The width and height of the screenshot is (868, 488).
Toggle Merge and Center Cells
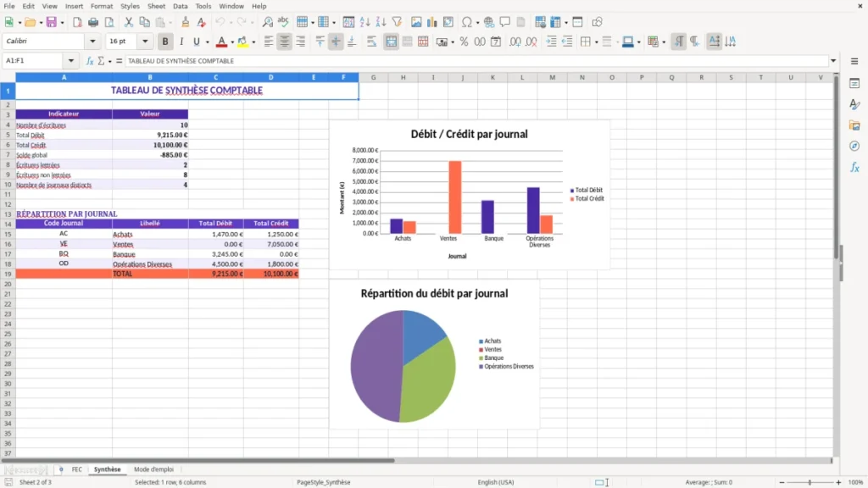[x=392, y=42]
